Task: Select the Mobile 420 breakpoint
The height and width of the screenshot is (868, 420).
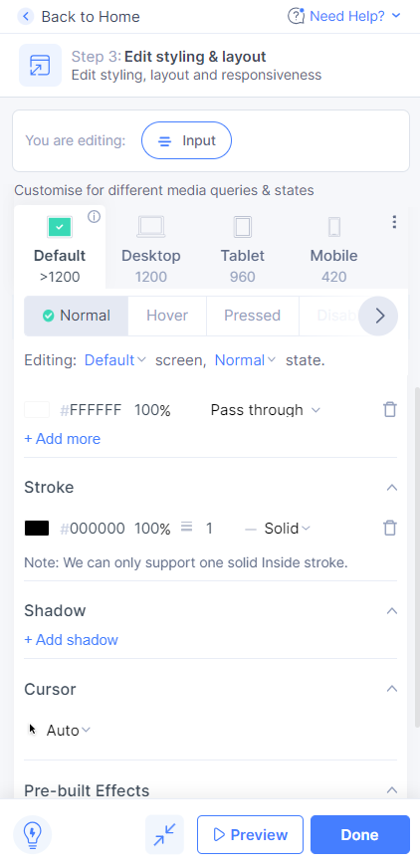Action: 333,250
